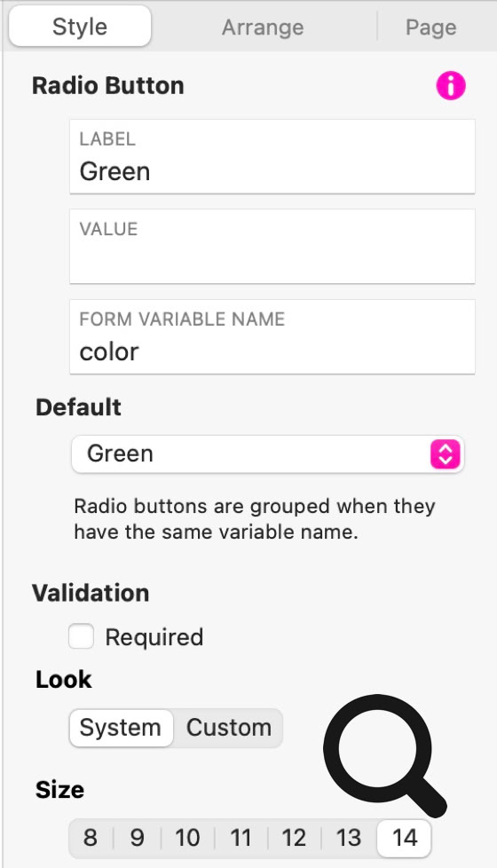Enable the Required checkbox
This screenshot has width=497, height=868.
[x=81, y=636]
